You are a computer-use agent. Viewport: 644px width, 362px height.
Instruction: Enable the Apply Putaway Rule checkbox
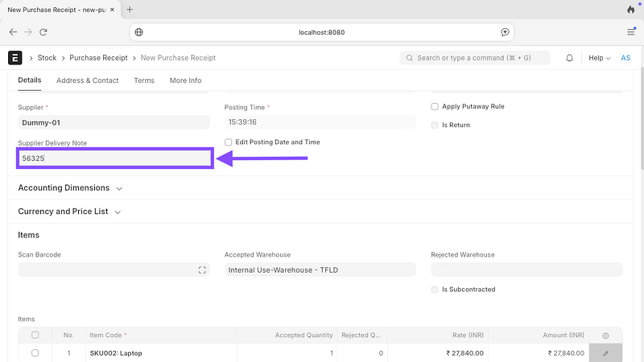(435, 106)
